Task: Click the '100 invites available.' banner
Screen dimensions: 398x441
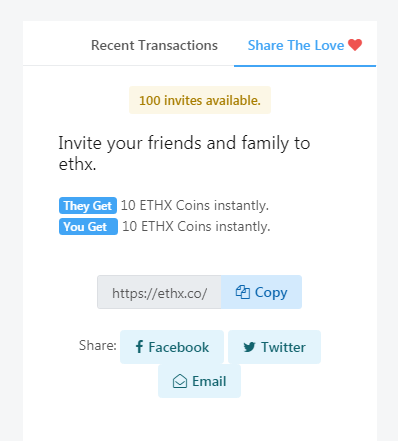Action: coord(200,100)
